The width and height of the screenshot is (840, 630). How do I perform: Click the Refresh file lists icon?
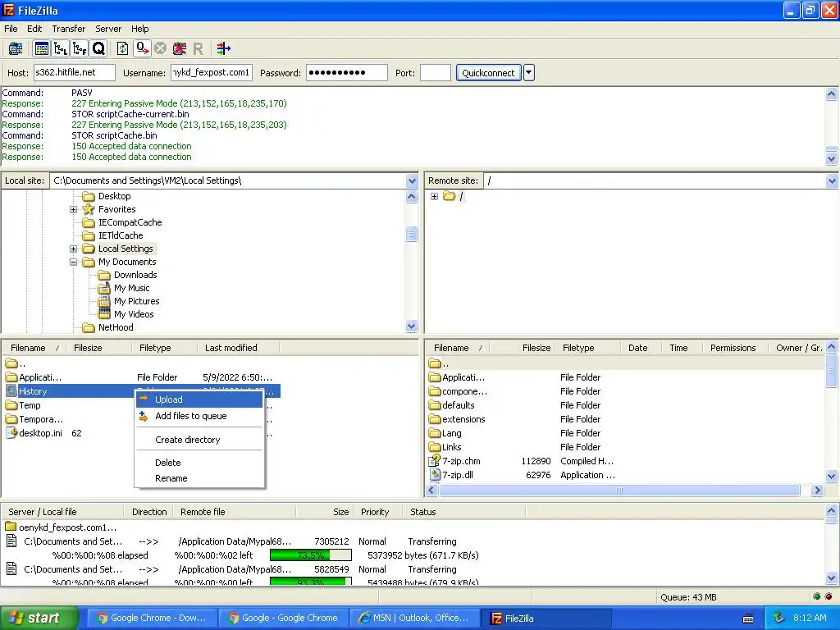[123, 48]
